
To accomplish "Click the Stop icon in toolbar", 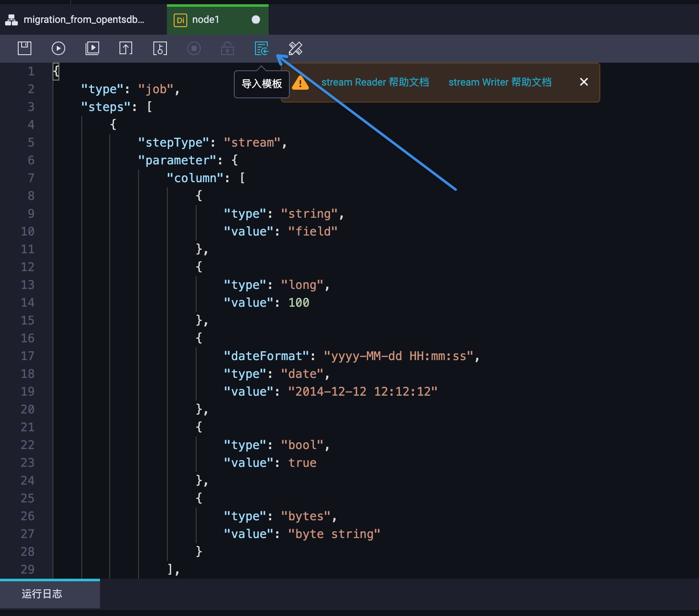I will pyautogui.click(x=194, y=48).
